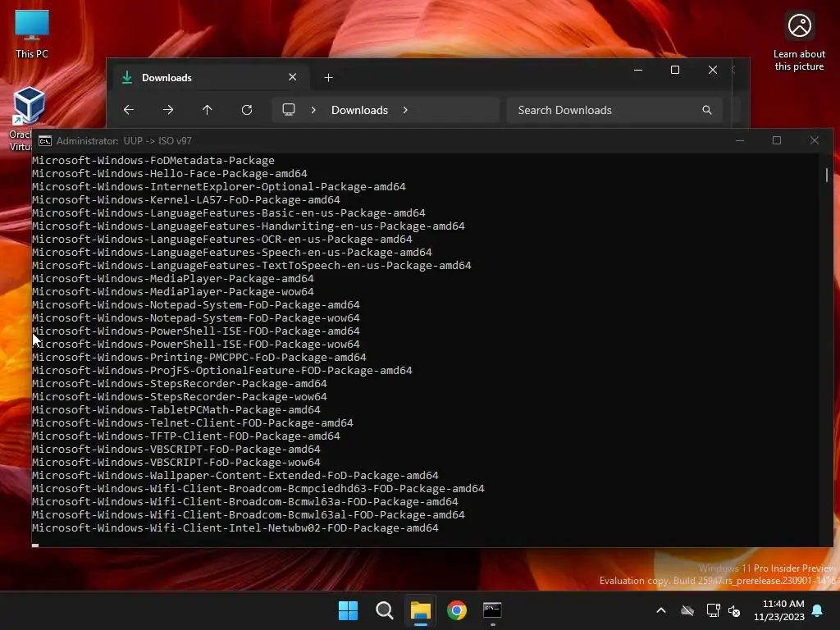Open taskbar Search
The width and height of the screenshot is (840, 630).
384,610
